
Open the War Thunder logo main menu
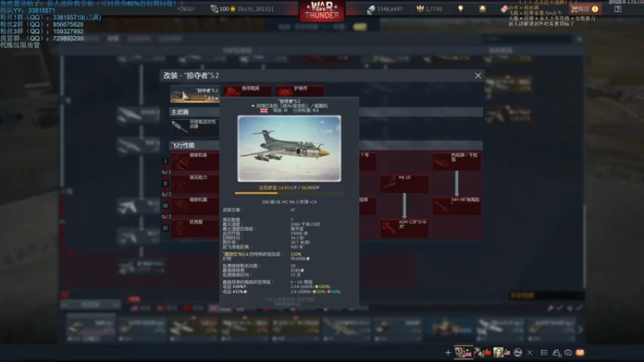pos(322,11)
